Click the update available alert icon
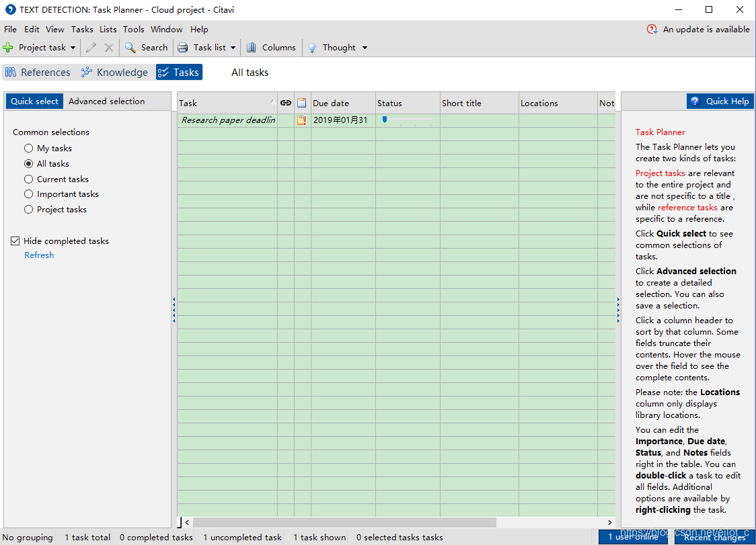 652,30
